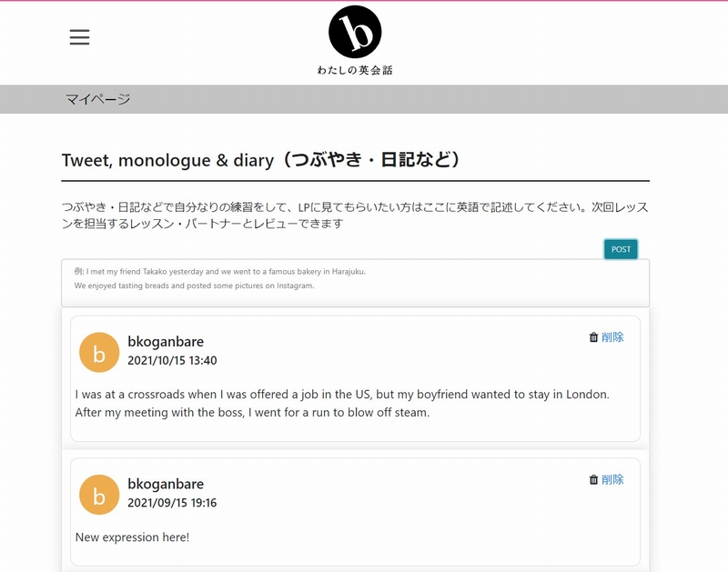The image size is (728, 572).
Task: Click the timestamp 2021/09/15 19:16
Action: tap(172, 503)
